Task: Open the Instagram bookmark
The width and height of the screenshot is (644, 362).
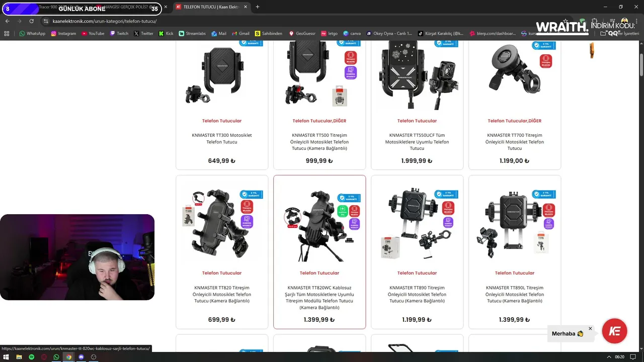Action: click(63, 34)
